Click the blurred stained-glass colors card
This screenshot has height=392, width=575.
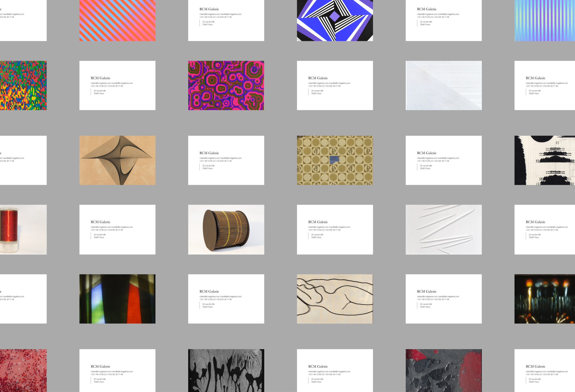117,299
